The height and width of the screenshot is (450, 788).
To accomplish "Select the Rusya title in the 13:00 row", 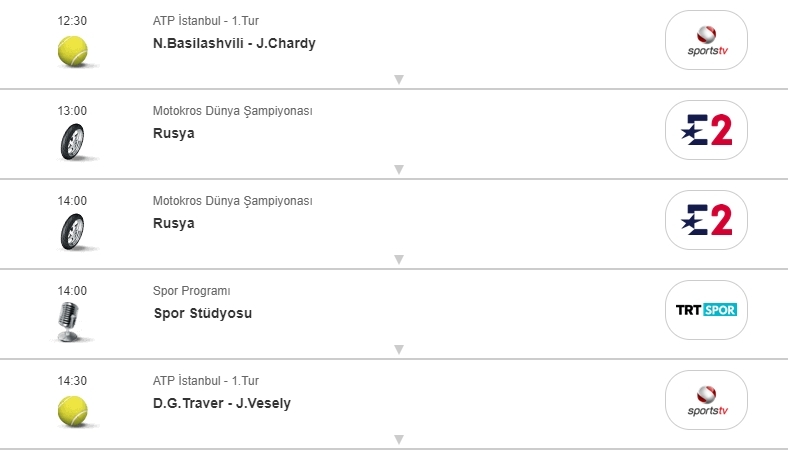I will [x=173, y=133].
